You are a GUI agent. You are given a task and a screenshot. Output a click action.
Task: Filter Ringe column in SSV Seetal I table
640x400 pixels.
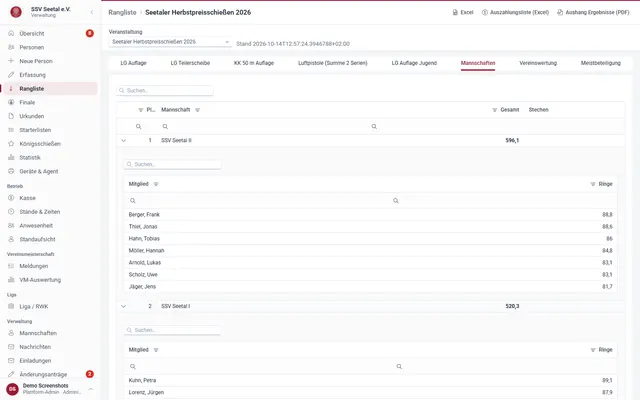point(593,350)
